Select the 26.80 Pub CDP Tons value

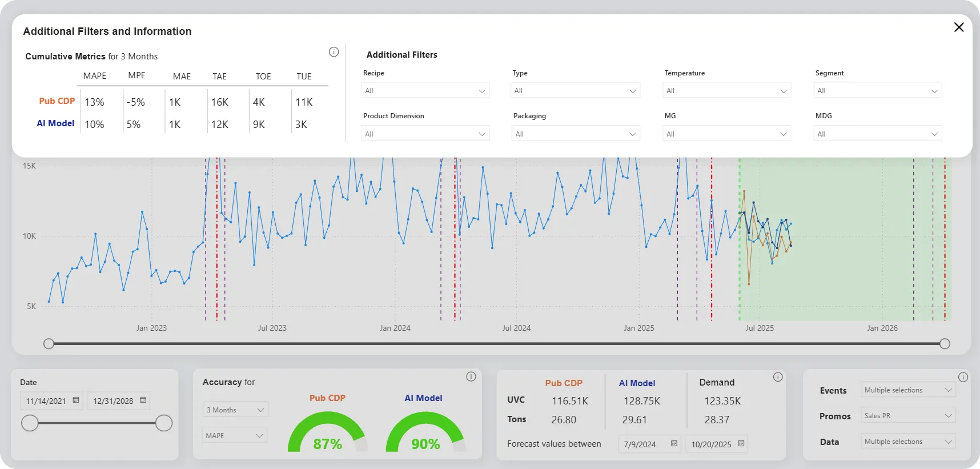(x=564, y=420)
